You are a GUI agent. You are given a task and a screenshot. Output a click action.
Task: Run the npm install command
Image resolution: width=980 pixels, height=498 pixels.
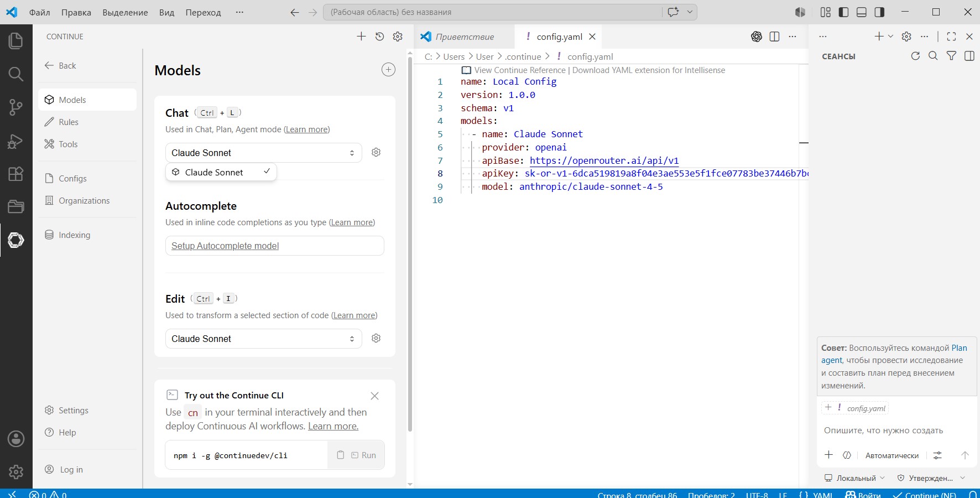point(363,455)
